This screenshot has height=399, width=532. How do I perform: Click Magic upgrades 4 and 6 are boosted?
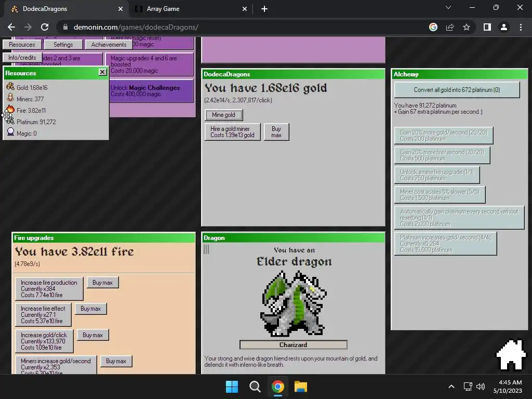coord(149,64)
